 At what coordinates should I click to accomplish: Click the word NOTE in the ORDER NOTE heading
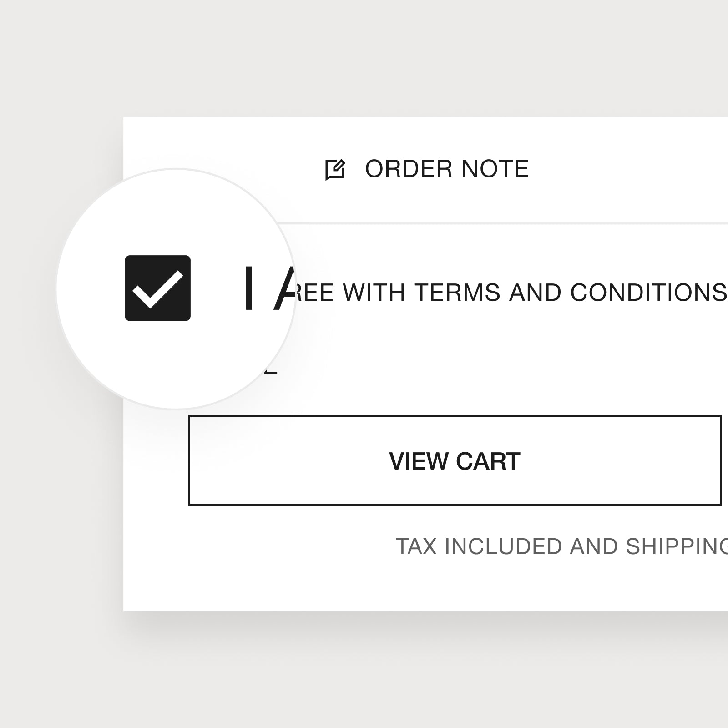[495, 169]
